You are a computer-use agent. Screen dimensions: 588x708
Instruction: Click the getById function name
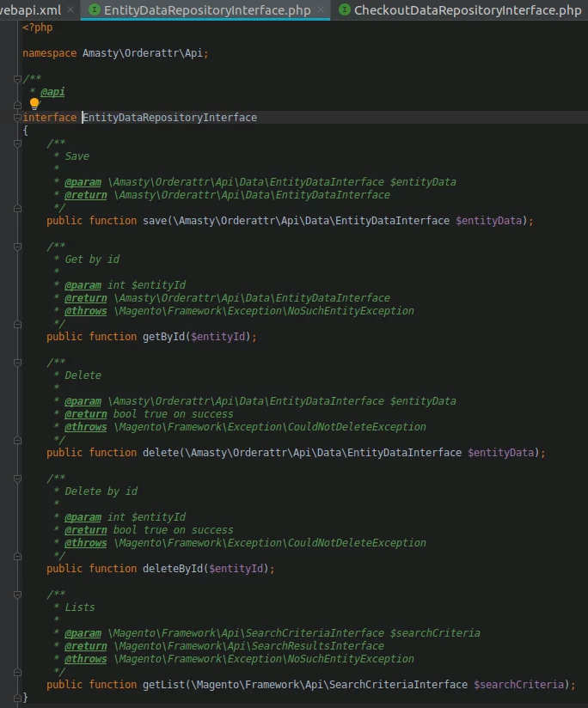click(163, 337)
